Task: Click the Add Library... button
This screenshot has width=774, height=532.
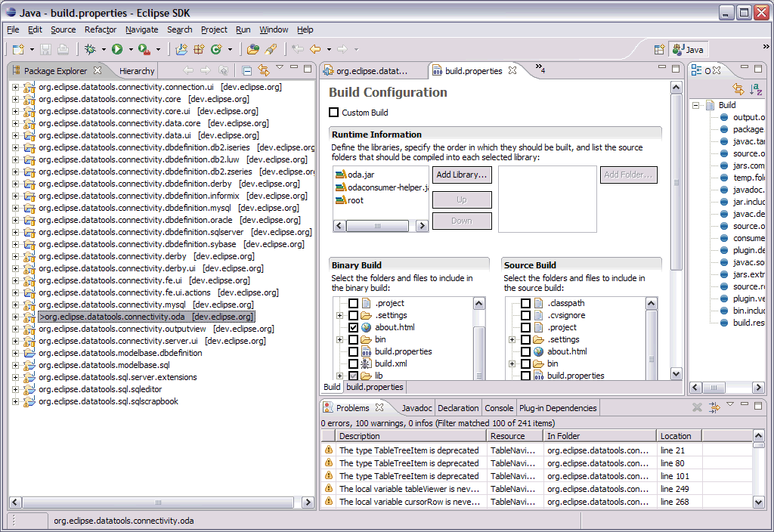Action: click(462, 175)
